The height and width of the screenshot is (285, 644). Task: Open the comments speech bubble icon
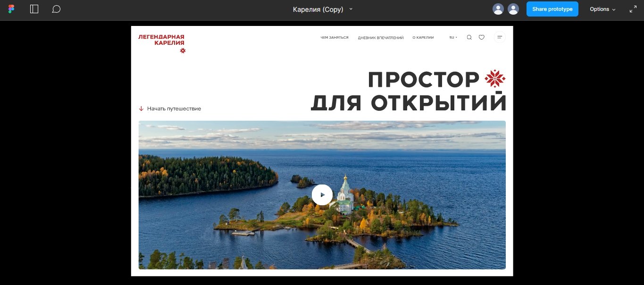click(56, 9)
